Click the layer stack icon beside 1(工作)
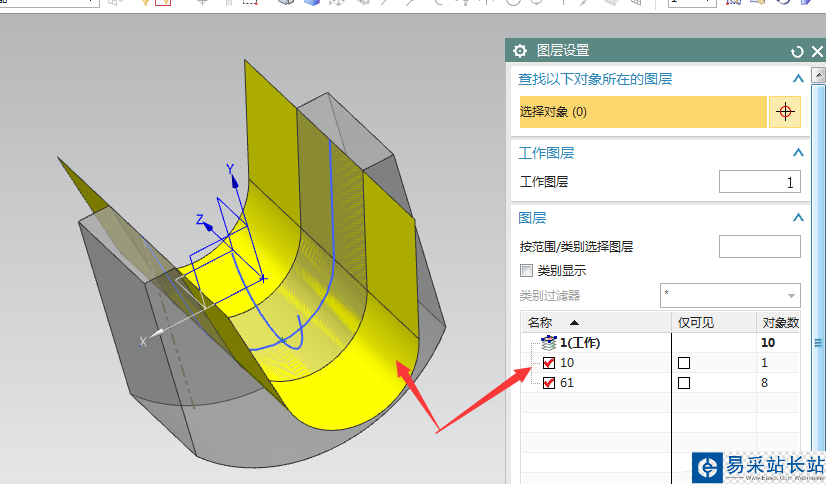 [x=549, y=342]
